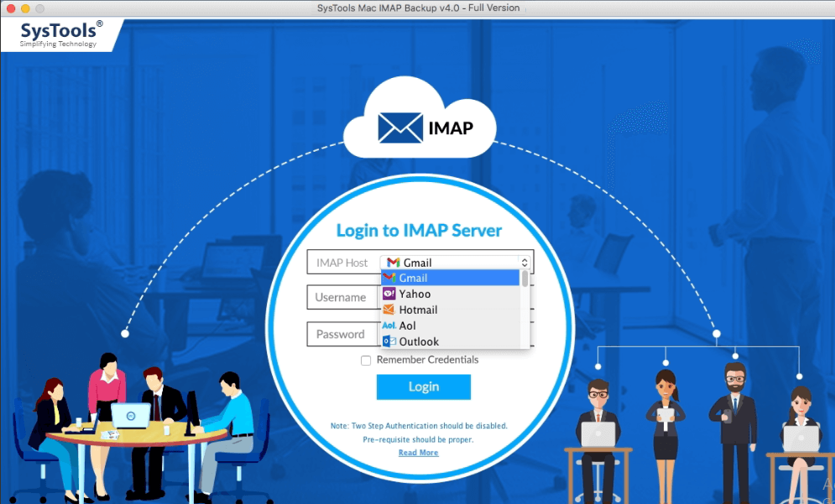The height and width of the screenshot is (504, 835).
Task: Click the Aol logo icon
Action: click(x=389, y=325)
